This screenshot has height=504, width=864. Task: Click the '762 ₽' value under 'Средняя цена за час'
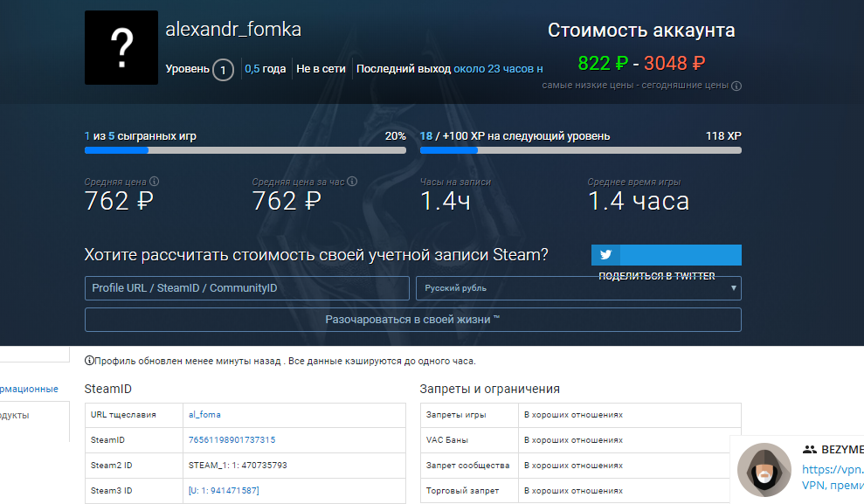click(287, 201)
